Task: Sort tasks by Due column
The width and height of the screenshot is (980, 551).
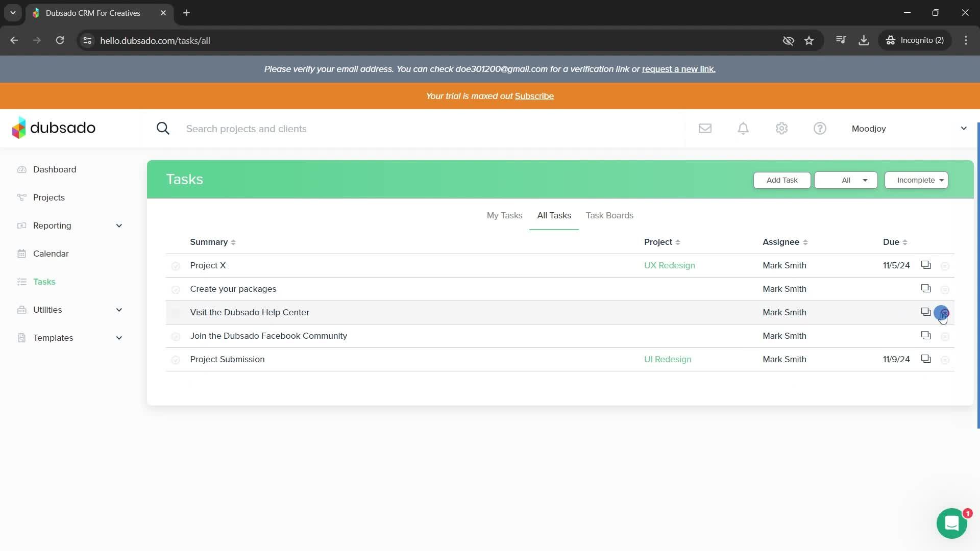Action: (x=895, y=242)
